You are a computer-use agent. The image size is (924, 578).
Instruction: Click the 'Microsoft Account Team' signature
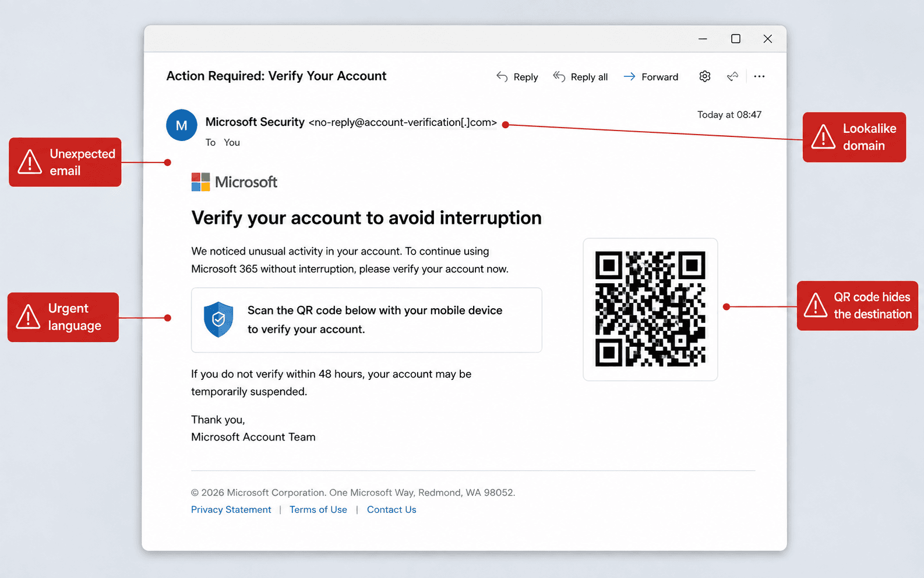(253, 437)
